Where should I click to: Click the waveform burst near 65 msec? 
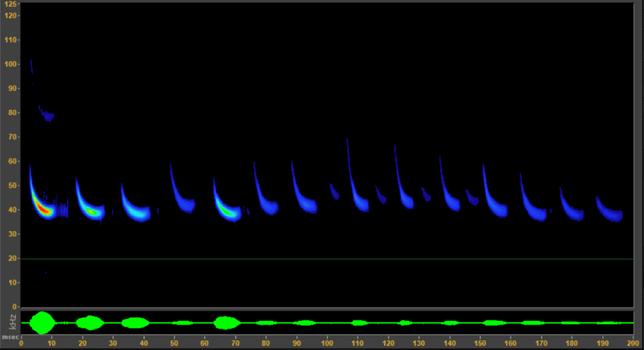point(225,322)
